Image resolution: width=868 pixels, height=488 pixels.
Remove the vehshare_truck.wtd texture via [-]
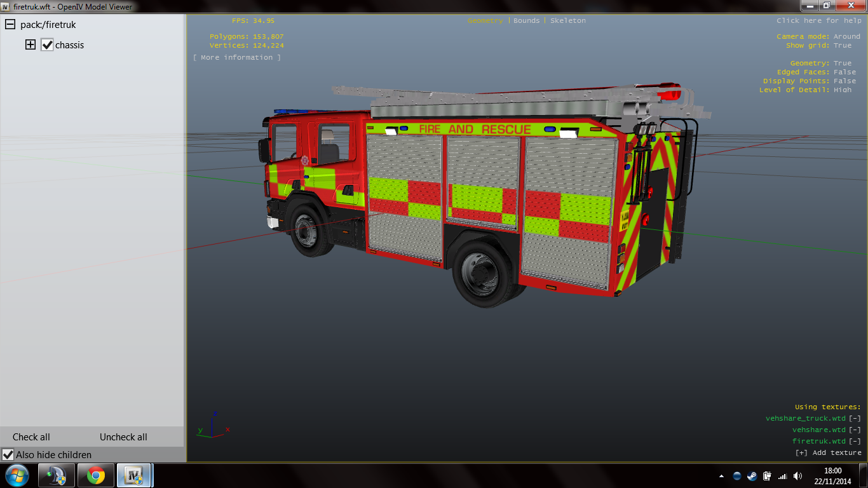click(855, 418)
